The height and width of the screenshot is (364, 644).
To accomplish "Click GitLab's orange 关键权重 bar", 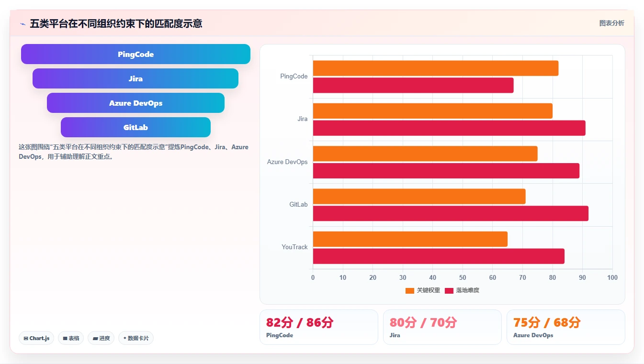I will coord(419,197).
